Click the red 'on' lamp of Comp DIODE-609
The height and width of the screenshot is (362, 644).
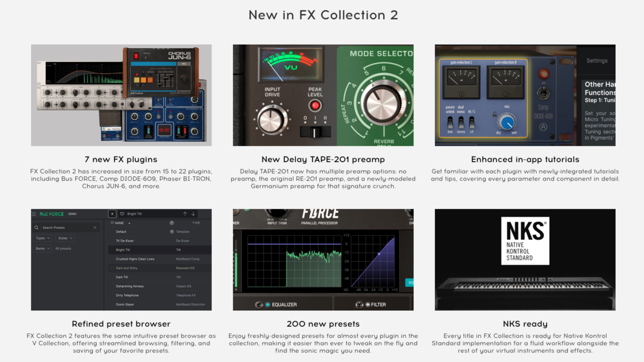(543, 73)
